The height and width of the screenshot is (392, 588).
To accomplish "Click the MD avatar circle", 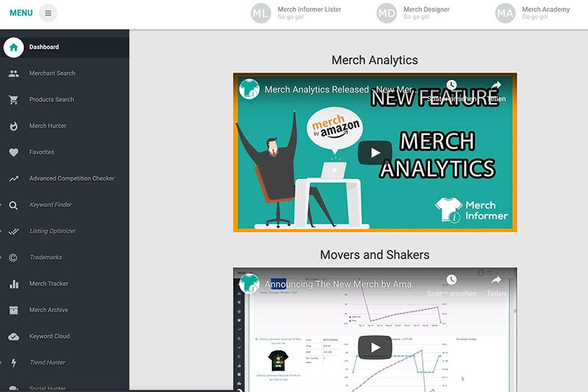I will coord(387,13).
